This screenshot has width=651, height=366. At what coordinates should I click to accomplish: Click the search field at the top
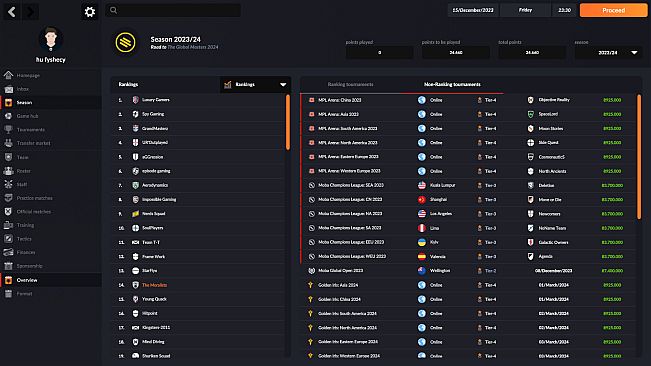point(173,10)
